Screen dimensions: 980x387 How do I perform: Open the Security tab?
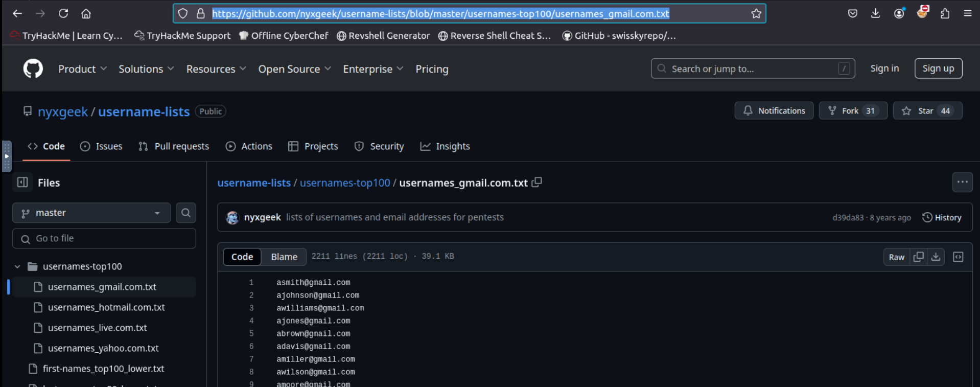[x=379, y=146]
